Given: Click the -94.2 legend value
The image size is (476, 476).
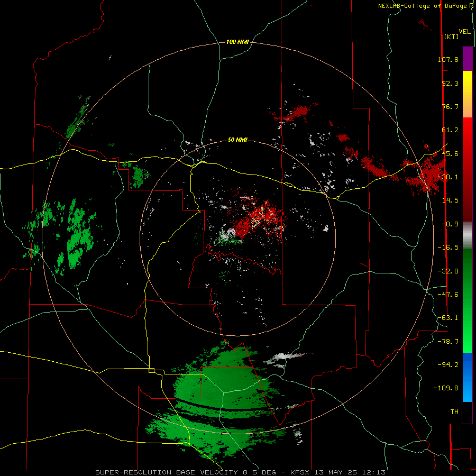Looking at the screenshot, I should [x=448, y=364].
